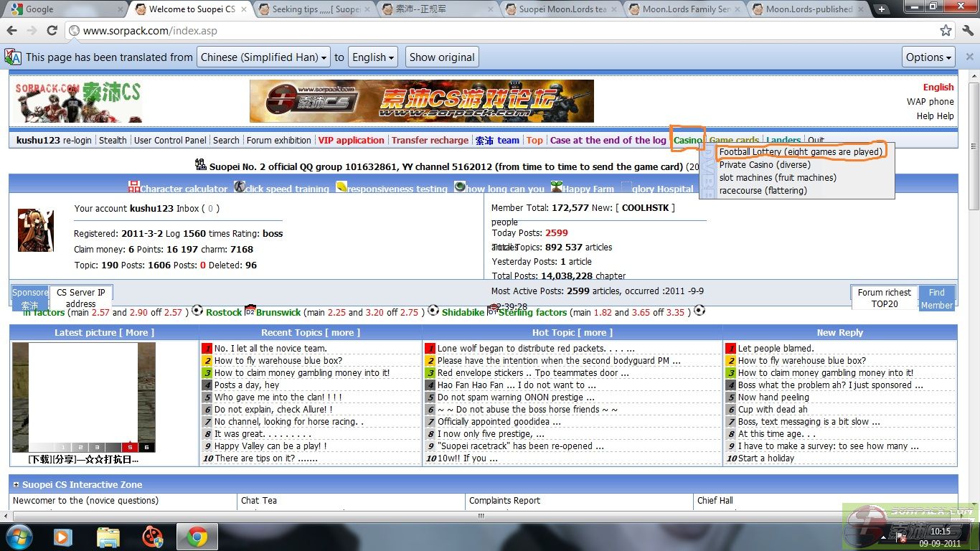
Task: Go back using the browser back arrow
Action: tap(12, 31)
